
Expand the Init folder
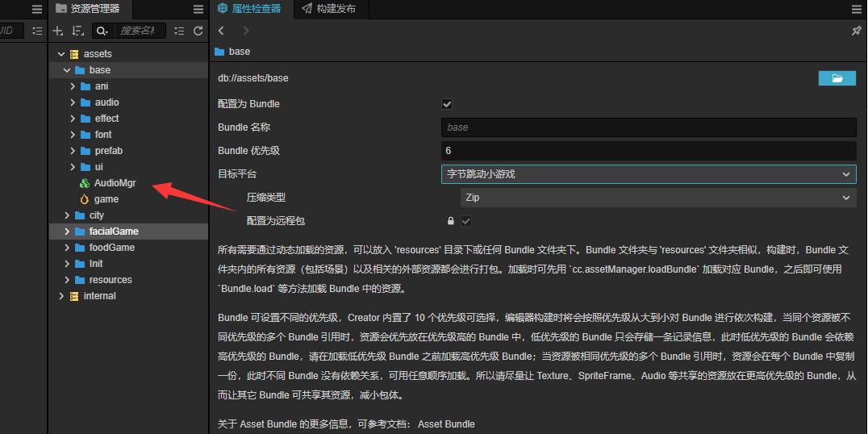[67, 263]
